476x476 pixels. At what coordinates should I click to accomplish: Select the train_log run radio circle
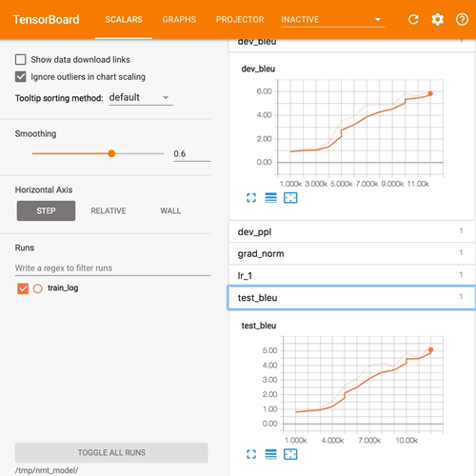(37, 288)
